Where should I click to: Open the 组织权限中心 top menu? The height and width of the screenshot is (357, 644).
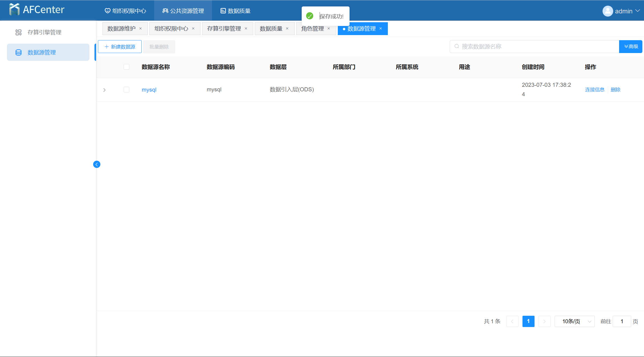point(125,11)
